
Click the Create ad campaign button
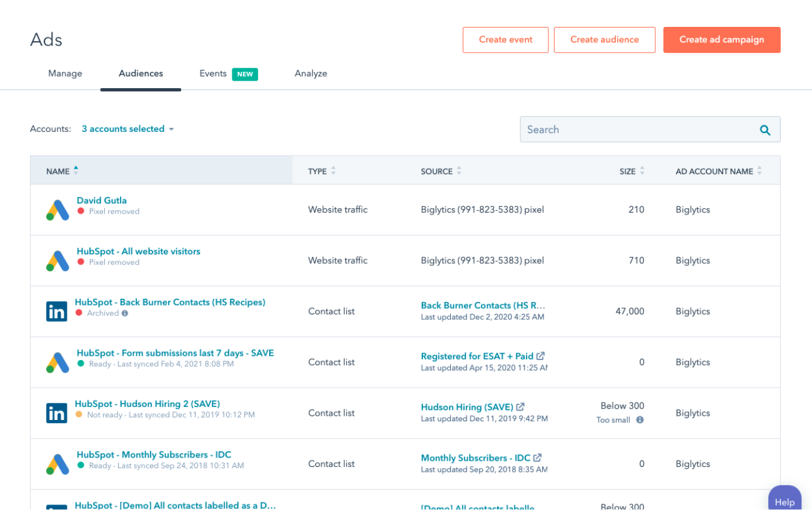point(722,39)
